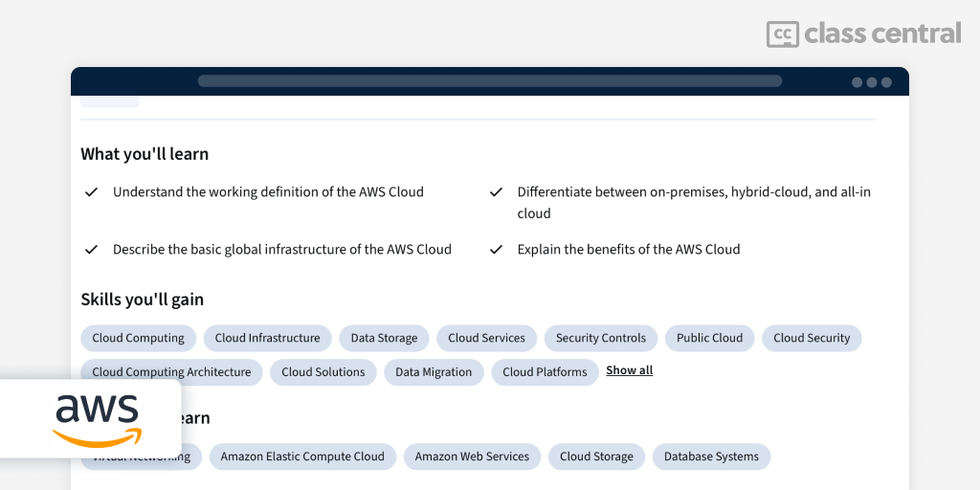
Task: Expand skills with Show all link
Action: [630, 370]
